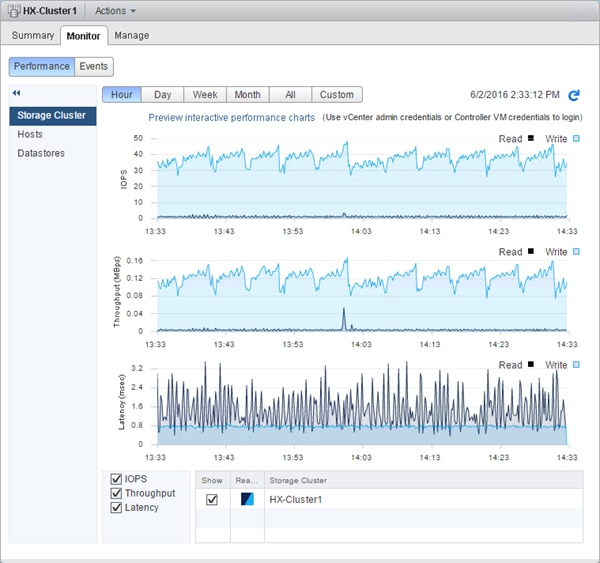
Task: Click the Rea... column header
Action: coord(247,480)
